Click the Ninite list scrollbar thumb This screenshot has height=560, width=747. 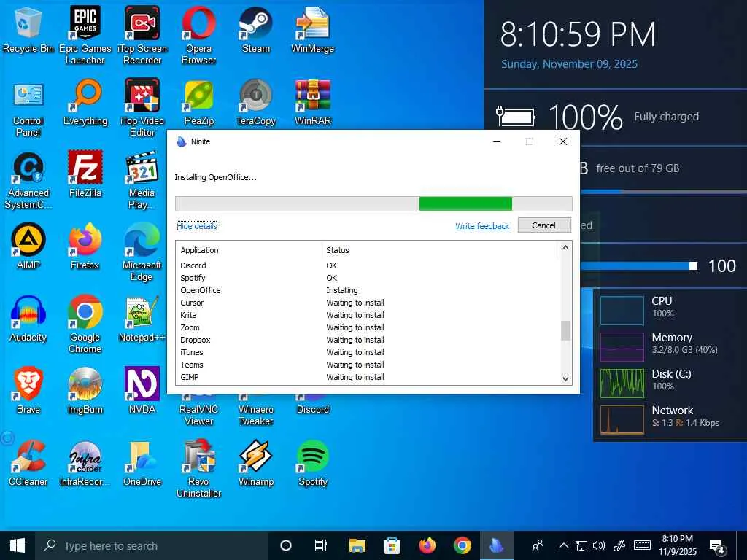565,330
